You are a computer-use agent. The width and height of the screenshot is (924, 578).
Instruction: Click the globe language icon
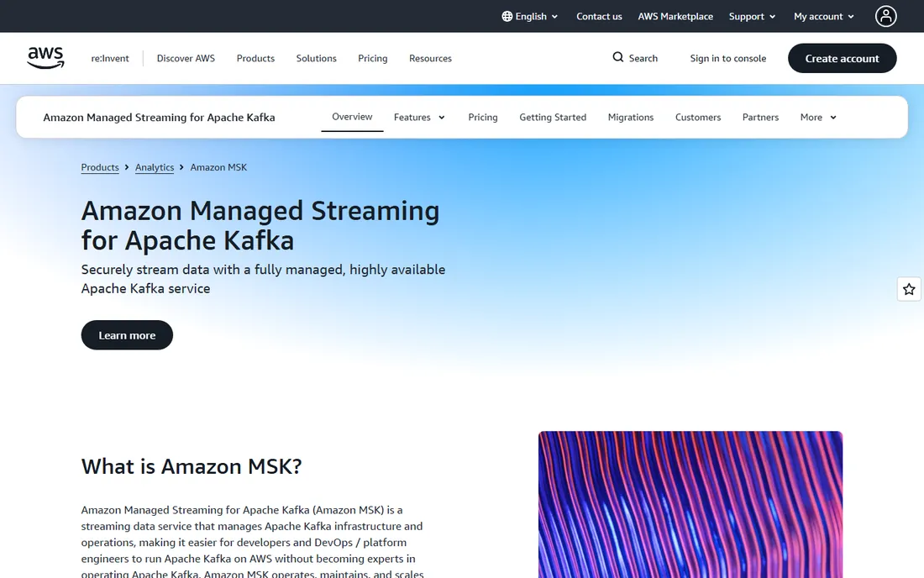click(507, 17)
